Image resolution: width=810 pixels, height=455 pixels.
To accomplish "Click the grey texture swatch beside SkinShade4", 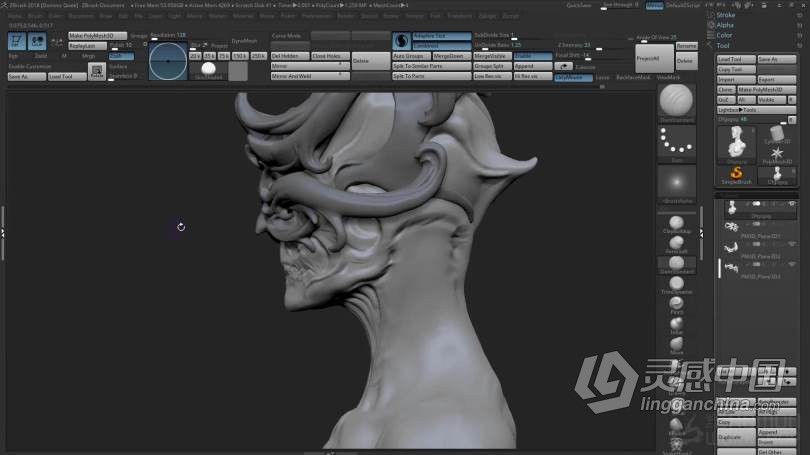I will [238, 71].
